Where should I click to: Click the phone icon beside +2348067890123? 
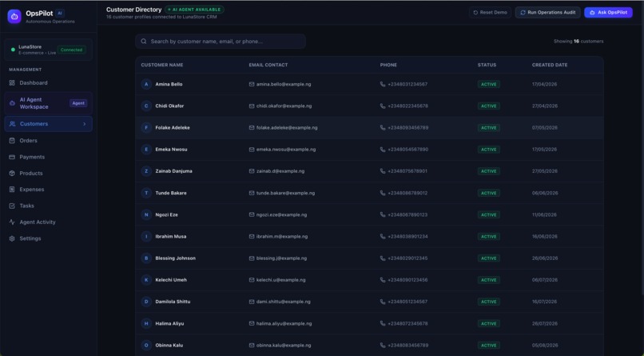(383, 214)
